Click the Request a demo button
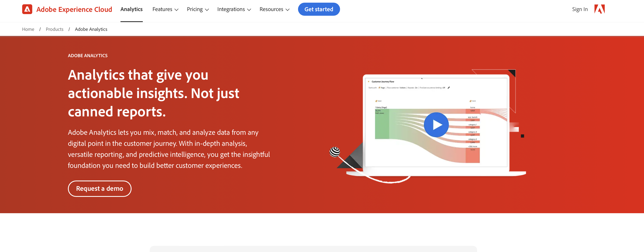The height and width of the screenshot is (252, 644). [99, 188]
